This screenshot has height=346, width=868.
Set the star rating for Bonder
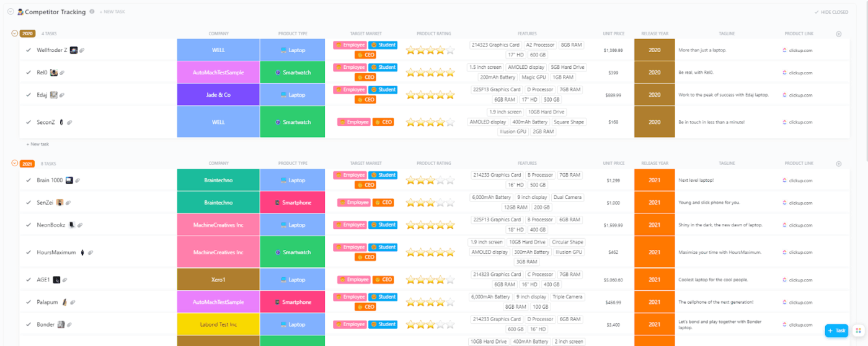point(430,324)
